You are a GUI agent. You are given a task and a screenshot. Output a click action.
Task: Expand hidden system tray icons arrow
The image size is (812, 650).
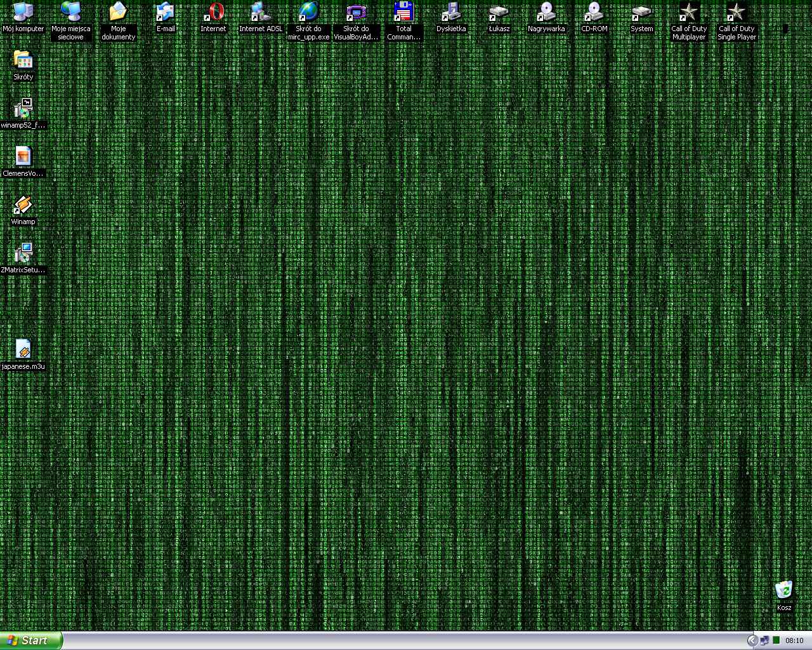click(752, 640)
